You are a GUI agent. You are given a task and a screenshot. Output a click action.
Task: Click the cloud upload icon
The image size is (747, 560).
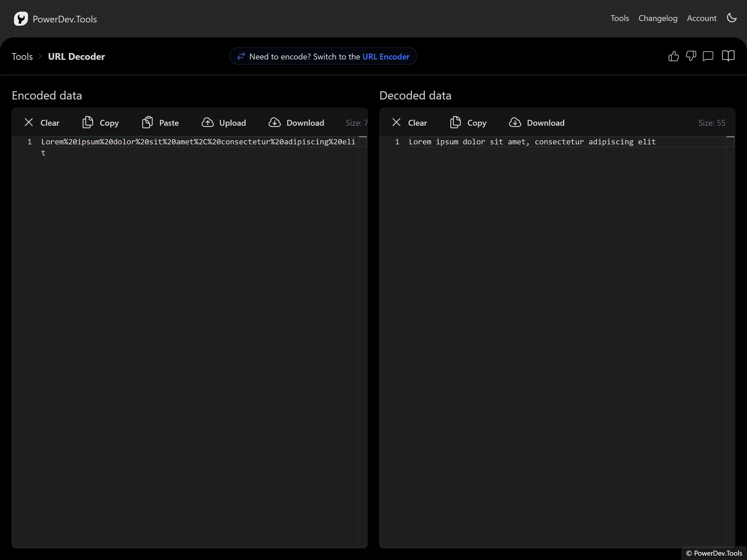208,122
